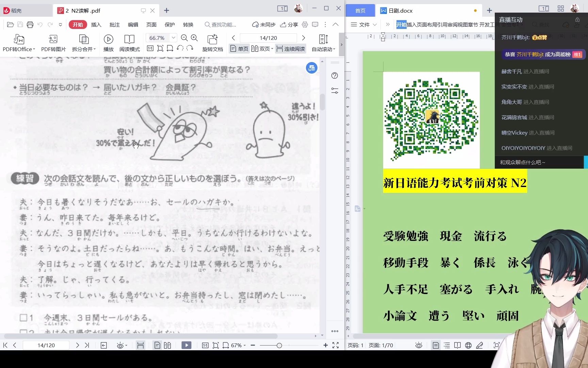Screen dimensions: 588x368
Task: Rotate page counterclockwise in ribbon
Action: (x=180, y=48)
